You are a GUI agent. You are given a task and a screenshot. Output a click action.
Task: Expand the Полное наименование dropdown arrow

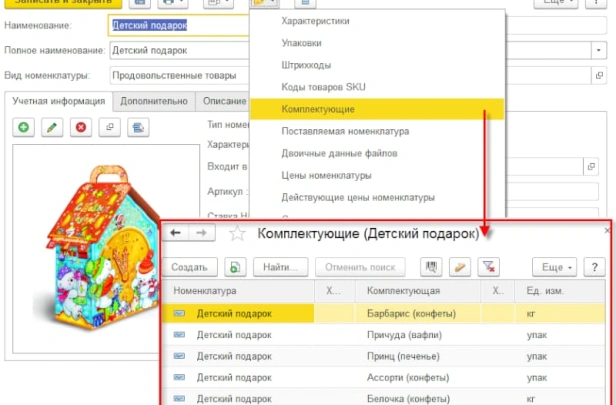pyautogui.click(x=599, y=50)
